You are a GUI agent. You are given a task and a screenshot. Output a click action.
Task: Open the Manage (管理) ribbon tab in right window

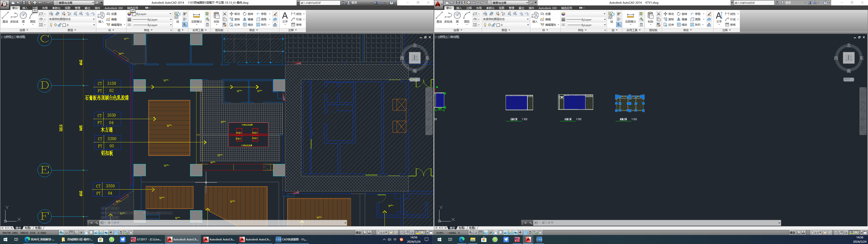point(512,8)
